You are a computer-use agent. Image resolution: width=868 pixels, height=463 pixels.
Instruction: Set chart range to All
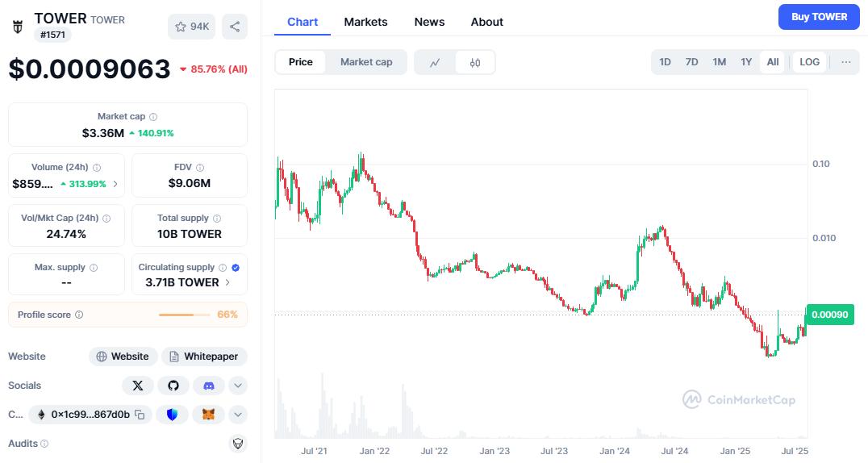tap(773, 62)
